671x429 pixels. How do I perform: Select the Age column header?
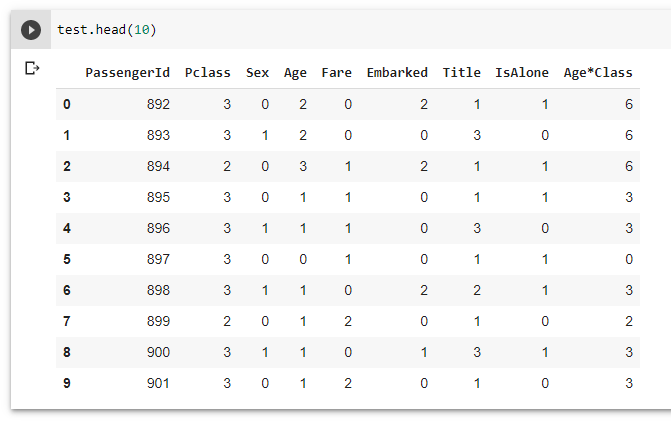click(295, 73)
